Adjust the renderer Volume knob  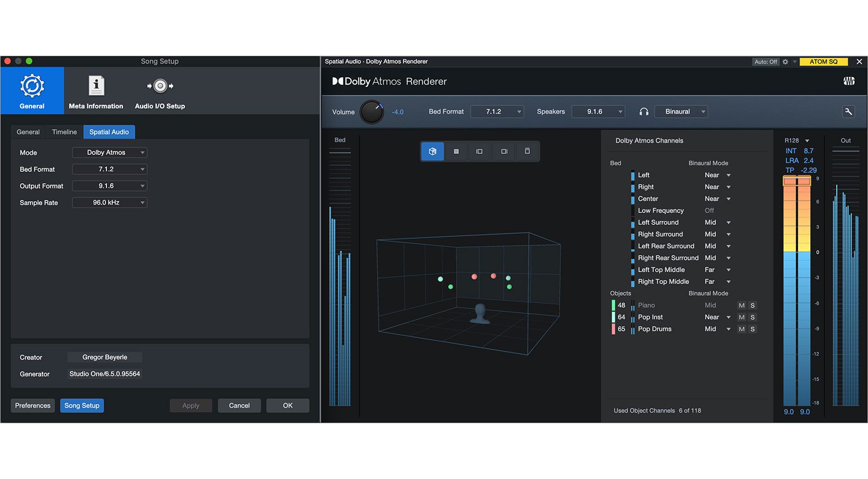[x=372, y=112]
